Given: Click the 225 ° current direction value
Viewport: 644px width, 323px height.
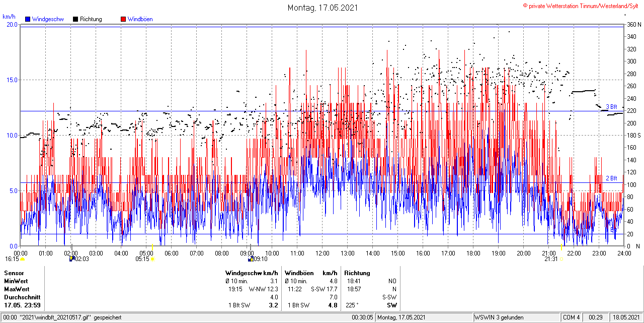Looking at the screenshot, I should pyautogui.click(x=353, y=305).
